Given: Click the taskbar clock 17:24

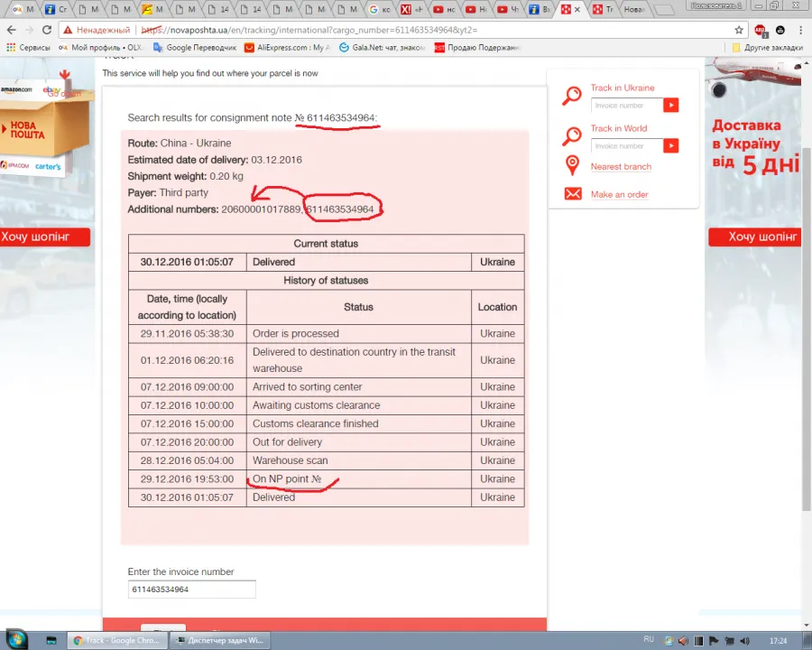Looking at the screenshot, I should [x=778, y=641].
